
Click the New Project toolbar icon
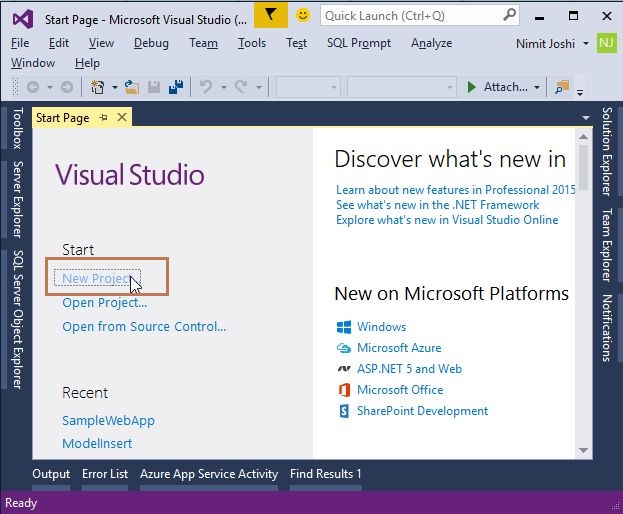[97, 87]
